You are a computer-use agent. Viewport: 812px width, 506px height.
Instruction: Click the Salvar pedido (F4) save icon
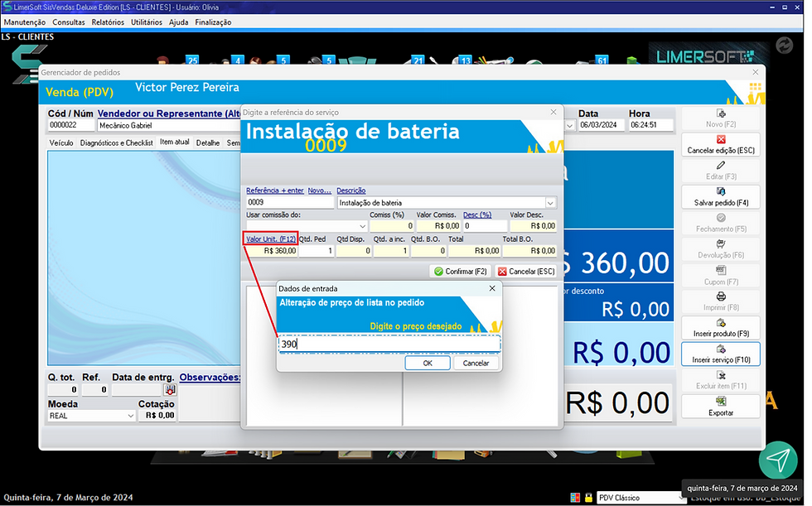pos(721,192)
